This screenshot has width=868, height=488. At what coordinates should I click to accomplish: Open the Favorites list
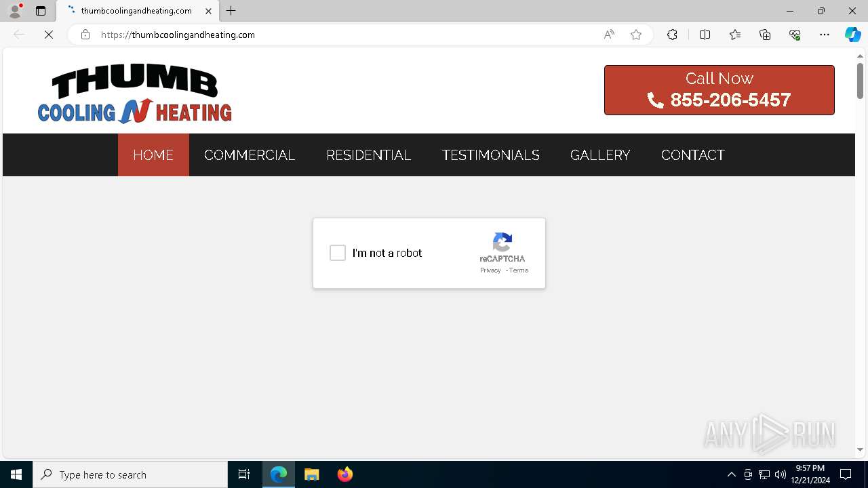735,35
